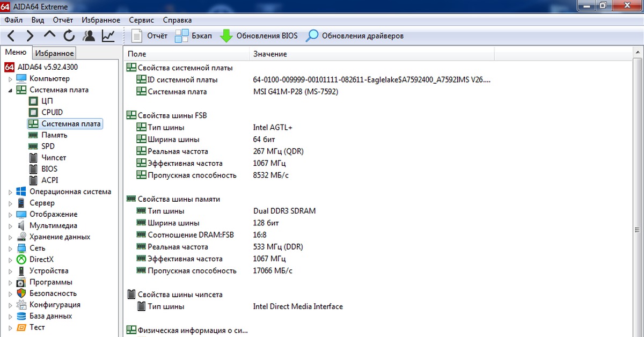Select the BIOS tree item

[49, 169]
